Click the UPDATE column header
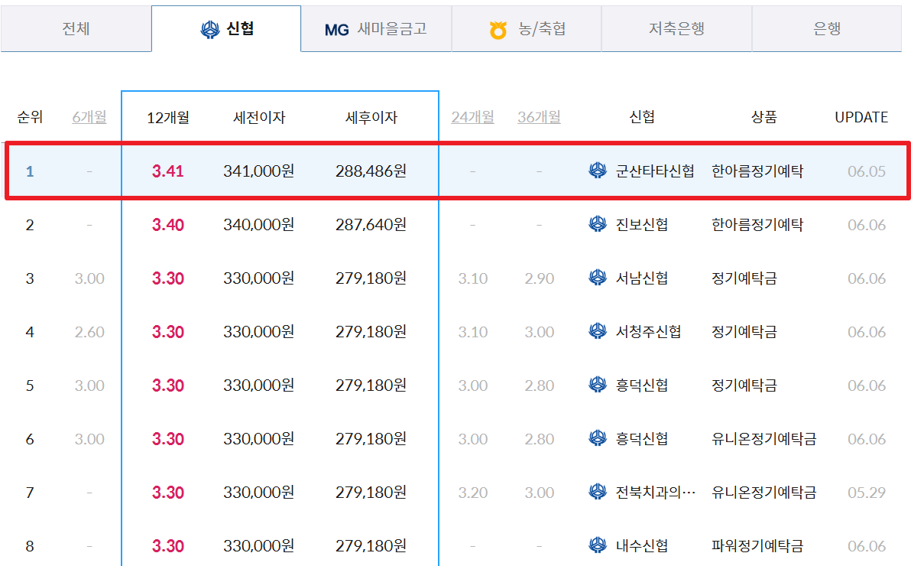This screenshot has height=566, width=924. click(861, 117)
